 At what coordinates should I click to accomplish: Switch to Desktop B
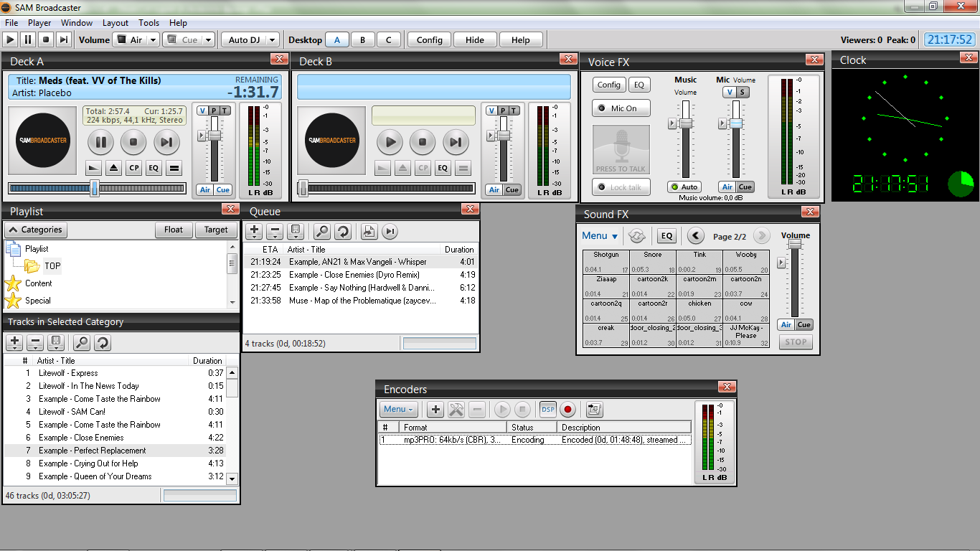pos(363,40)
